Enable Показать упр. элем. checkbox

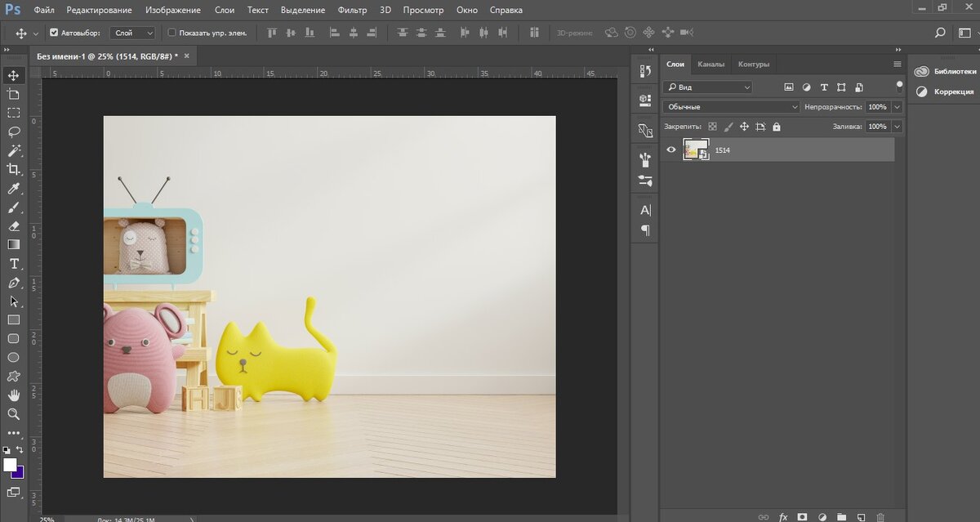point(171,33)
